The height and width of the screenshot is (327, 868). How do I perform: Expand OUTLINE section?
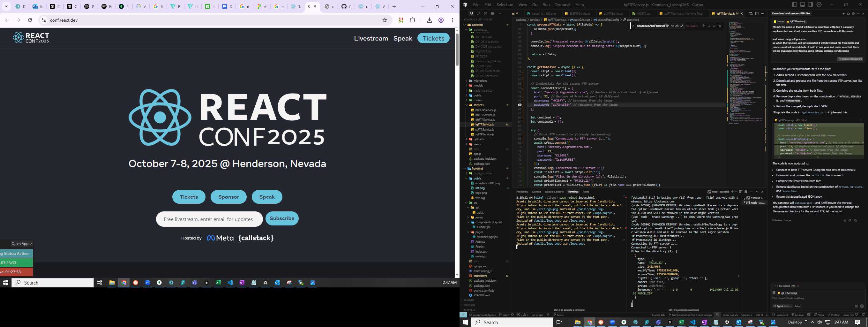(469, 300)
